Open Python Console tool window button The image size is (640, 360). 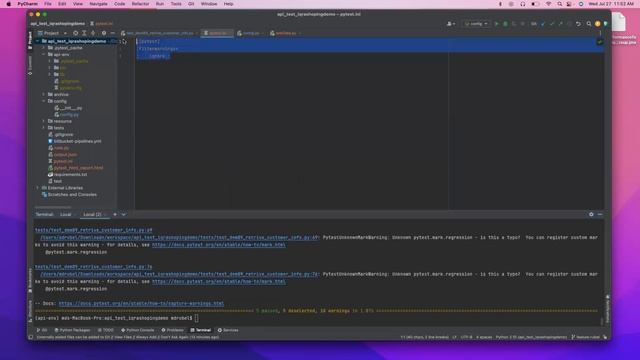click(x=138, y=330)
